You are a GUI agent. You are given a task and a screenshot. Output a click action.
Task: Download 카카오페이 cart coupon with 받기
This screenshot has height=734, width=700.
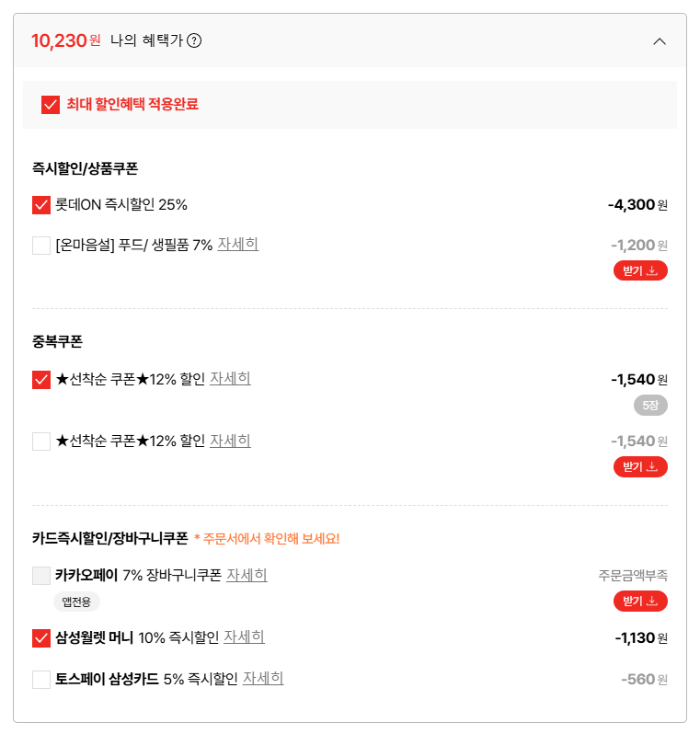640,602
